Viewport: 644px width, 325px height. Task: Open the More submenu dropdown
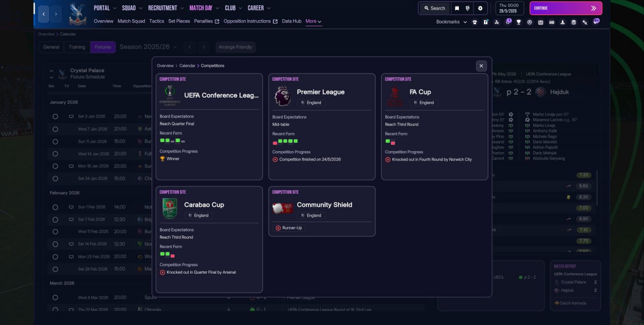(x=313, y=21)
